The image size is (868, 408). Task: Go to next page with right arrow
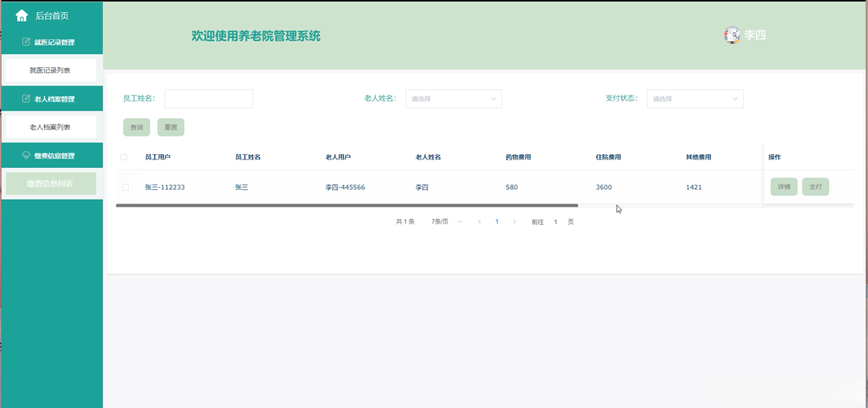pyautogui.click(x=514, y=221)
